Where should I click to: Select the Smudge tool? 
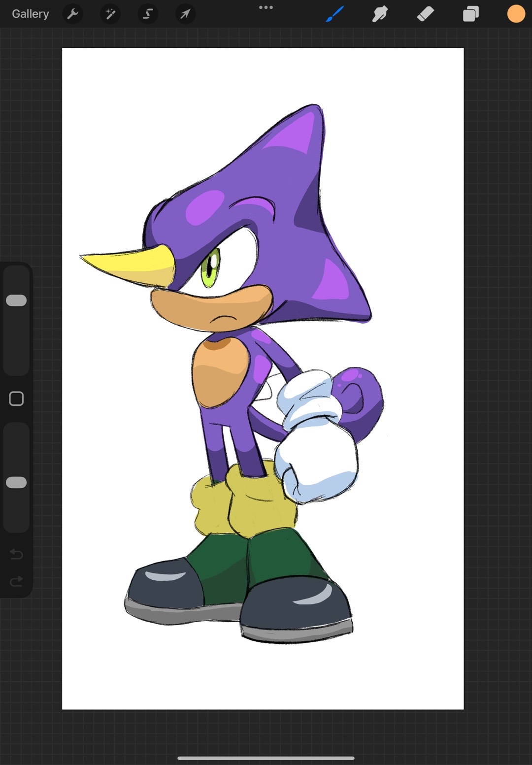(380, 14)
